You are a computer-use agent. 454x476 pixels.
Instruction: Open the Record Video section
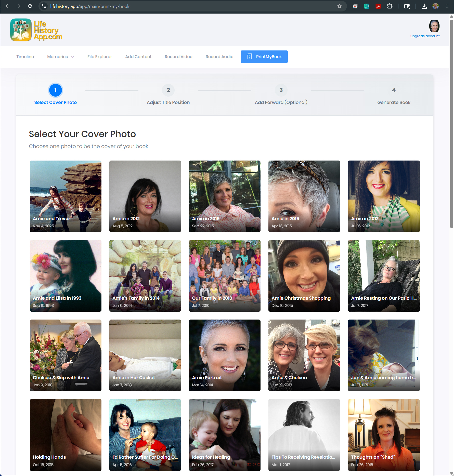pos(178,57)
